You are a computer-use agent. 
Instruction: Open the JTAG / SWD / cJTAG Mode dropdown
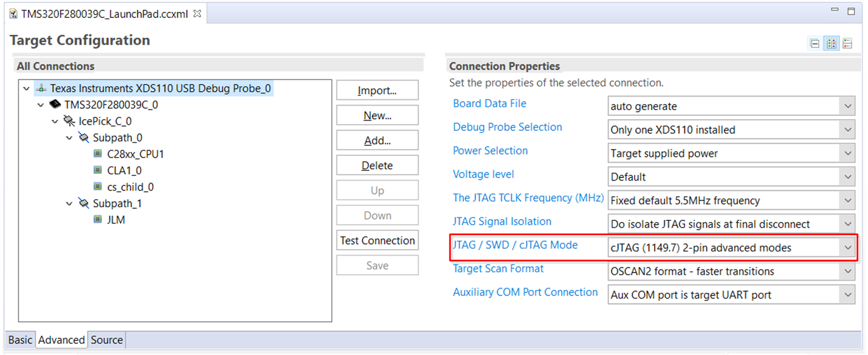848,248
